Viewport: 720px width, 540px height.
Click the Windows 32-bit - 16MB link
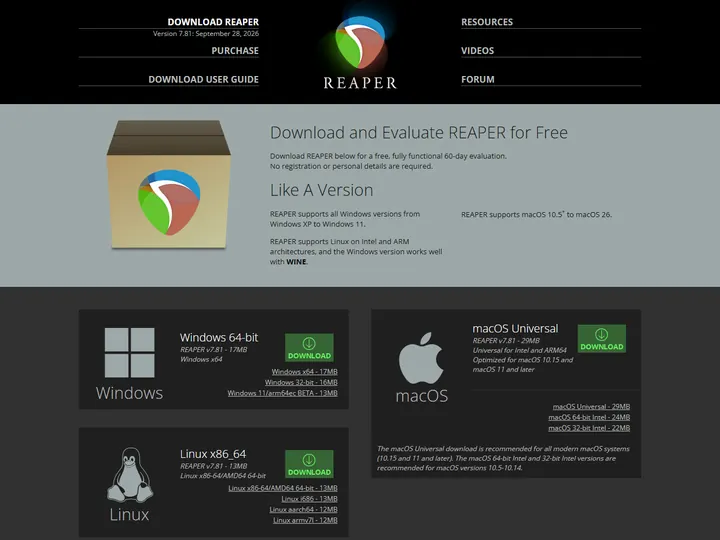point(301,382)
